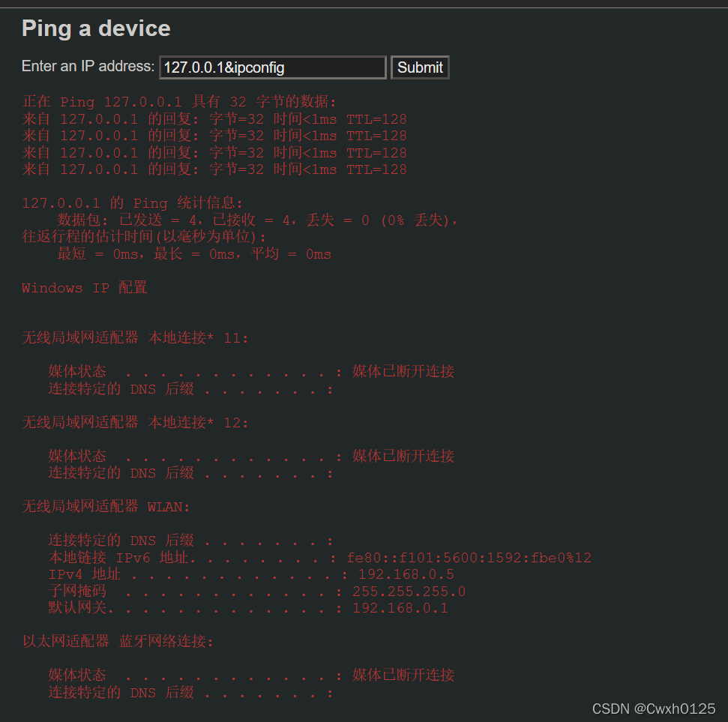
Task: Click the "无线局域网适配器 WLAN" header
Action: coord(106,506)
